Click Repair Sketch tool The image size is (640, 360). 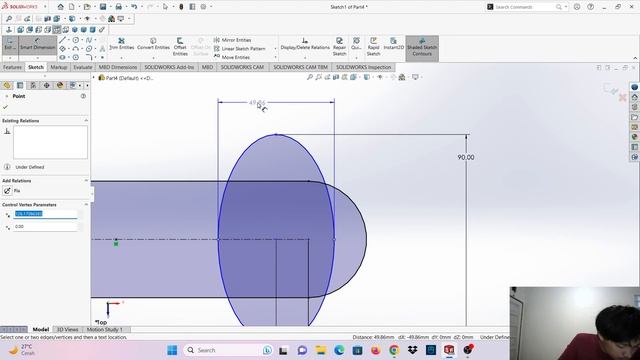pyautogui.click(x=339, y=47)
